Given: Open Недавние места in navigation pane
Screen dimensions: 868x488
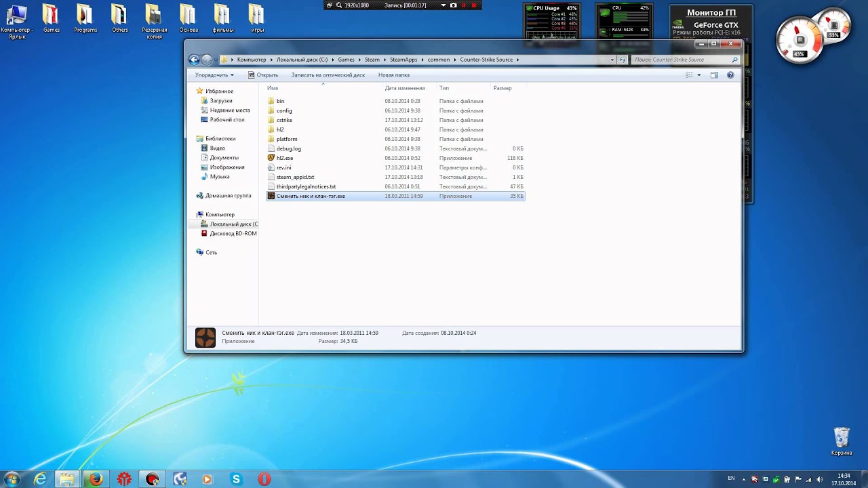Looking at the screenshot, I should (x=230, y=110).
